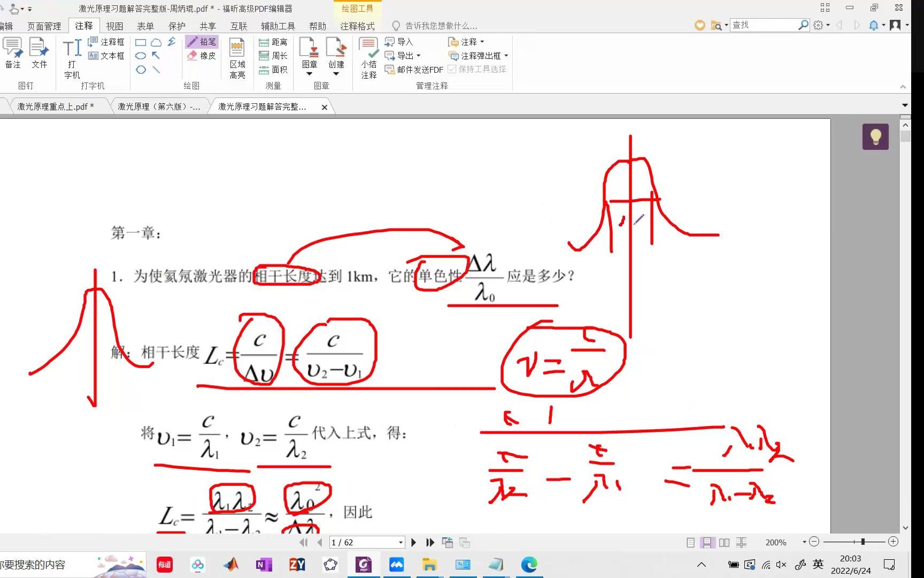The height and width of the screenshot is (578, 924).
Task: Select the 距离 distance measure tool
Action: click(273, 42)
